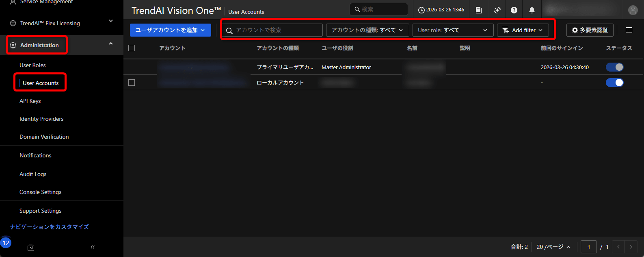Open the account type filter dropdown
This screenshot has width=644, height=257.
(367, 30)
